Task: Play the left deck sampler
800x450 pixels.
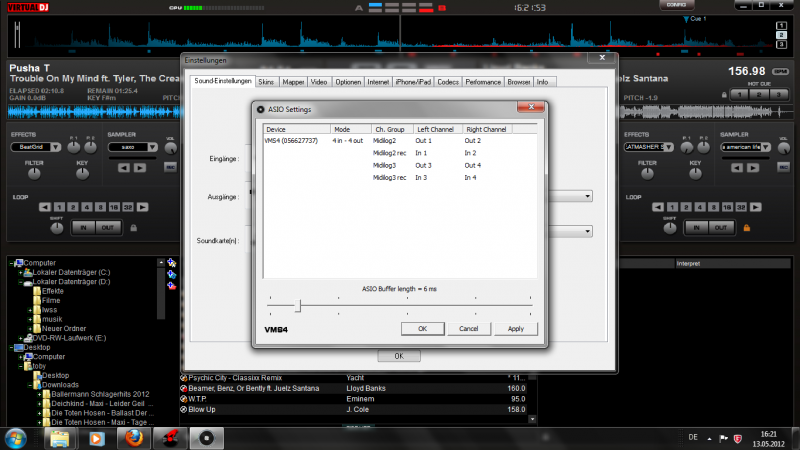Action: point(140,168)
